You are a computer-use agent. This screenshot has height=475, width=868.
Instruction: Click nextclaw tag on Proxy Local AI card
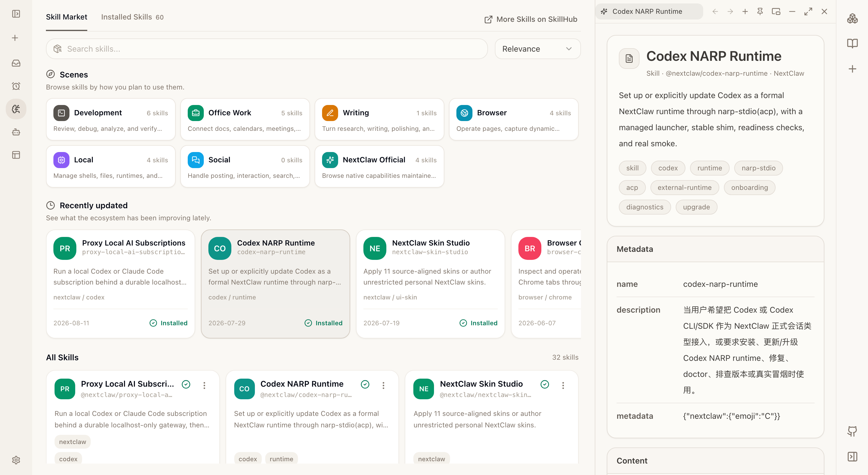coord(72,442)
